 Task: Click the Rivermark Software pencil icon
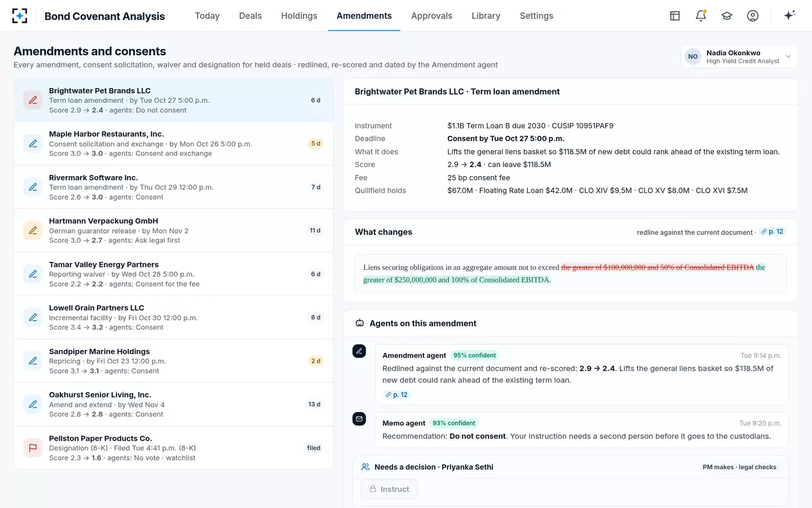click(33, 187)
